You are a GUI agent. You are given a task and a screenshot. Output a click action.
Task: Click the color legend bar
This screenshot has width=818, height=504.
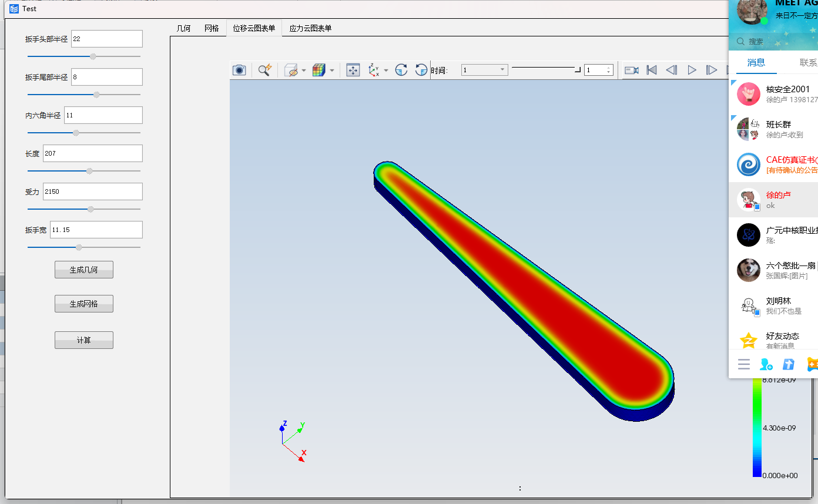757,426
